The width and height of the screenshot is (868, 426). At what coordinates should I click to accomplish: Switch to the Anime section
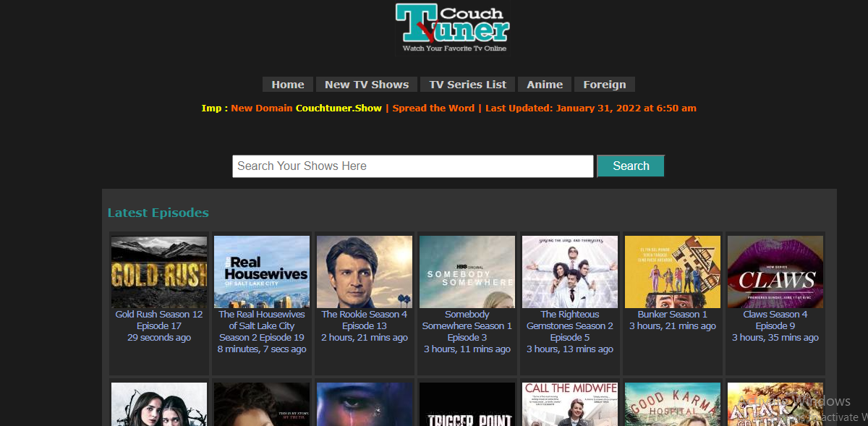pos(545,84)
